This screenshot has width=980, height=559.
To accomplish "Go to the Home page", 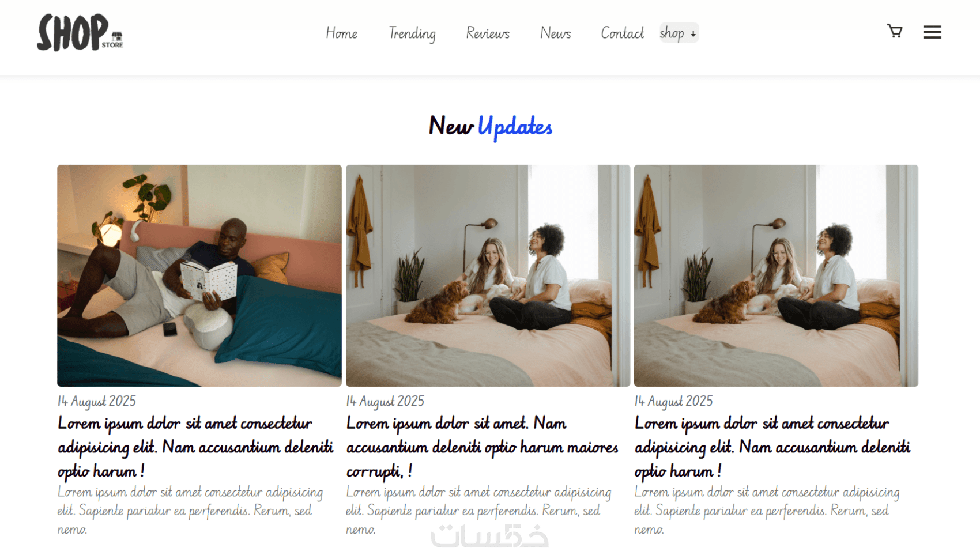I will 342,33.
